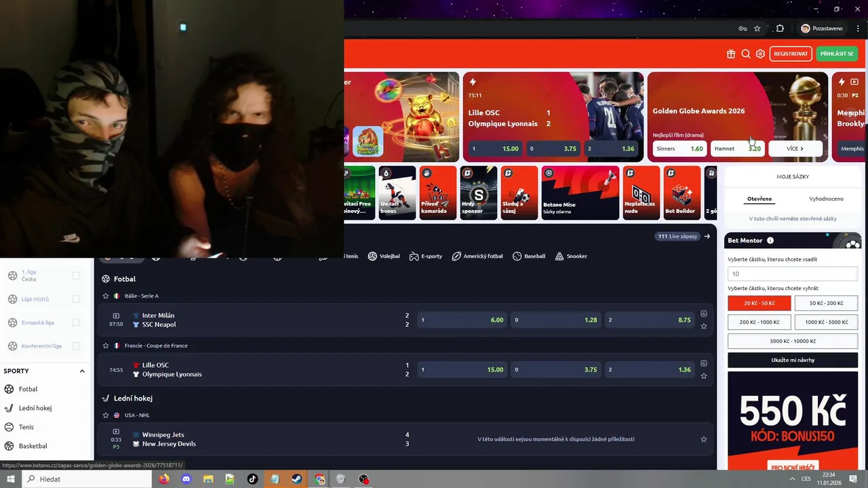The height and width of the screenshot is (488, 868).
Task: Check the Evropská liga checkbox
Action: [76, 323]
